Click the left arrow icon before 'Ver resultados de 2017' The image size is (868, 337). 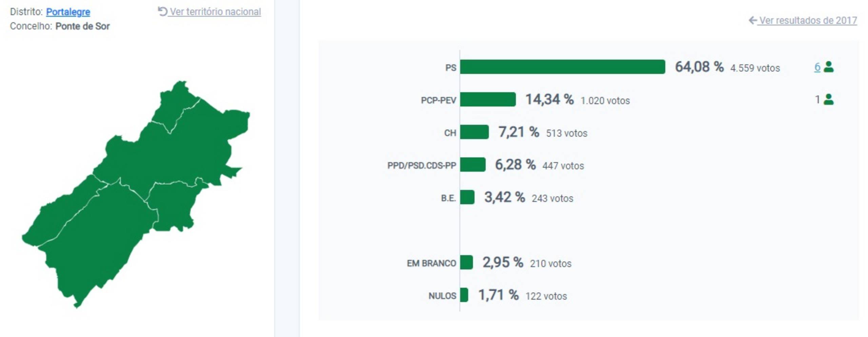pos(752,20)
